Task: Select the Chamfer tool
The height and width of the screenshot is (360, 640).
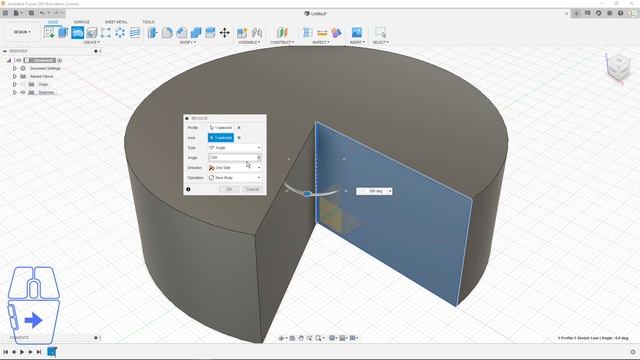Action: (182, 32)
